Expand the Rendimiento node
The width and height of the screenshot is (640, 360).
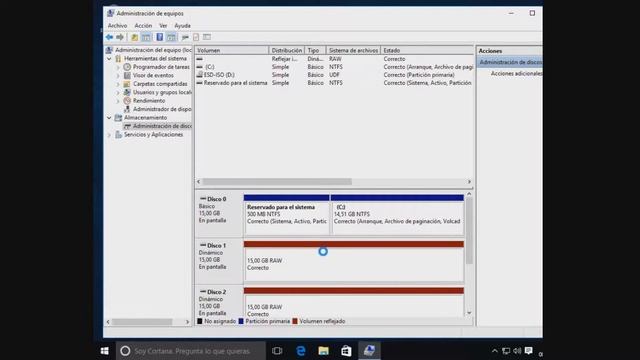(x=118, y=100)
